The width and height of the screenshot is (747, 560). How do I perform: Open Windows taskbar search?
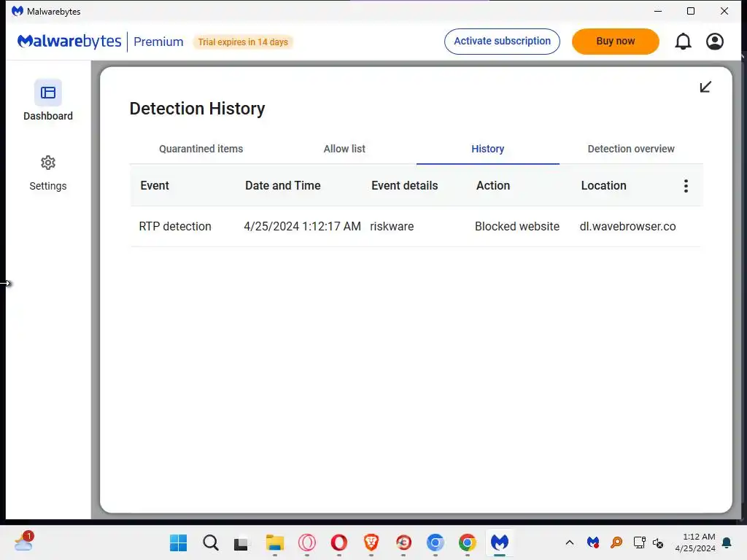[x=210, y=542]
